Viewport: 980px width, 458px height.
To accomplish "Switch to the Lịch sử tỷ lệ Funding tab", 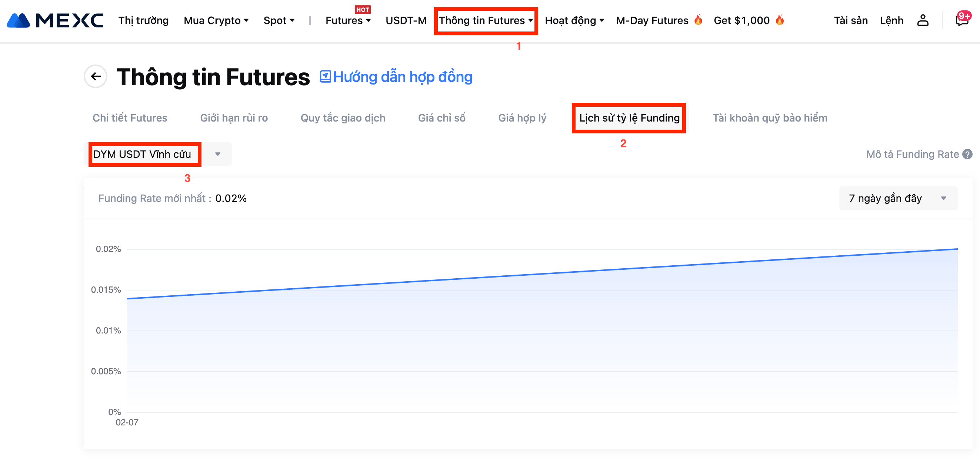I will 629,118.
